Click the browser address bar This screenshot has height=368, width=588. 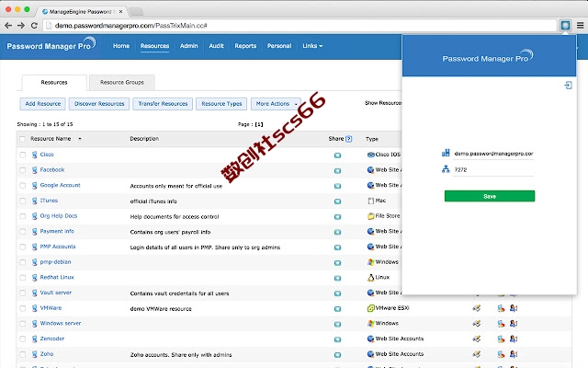click(x=300, y=26)
